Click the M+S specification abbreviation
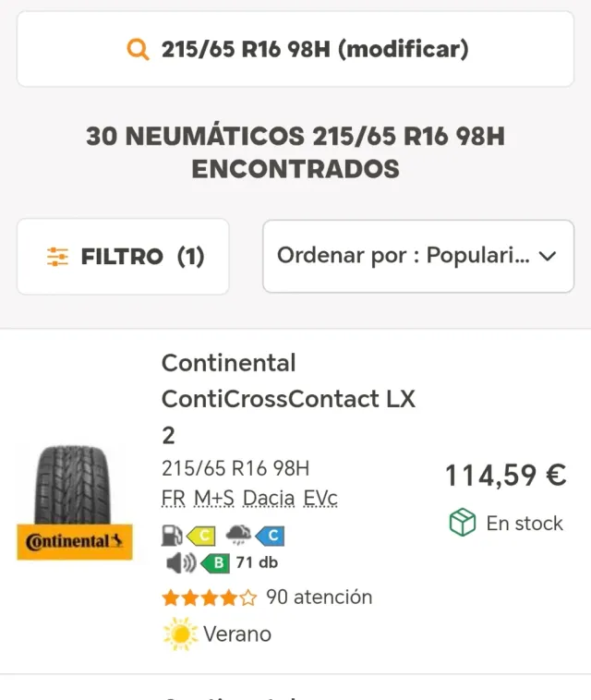Viewport: 591px width, 700px height. (213, 499)
